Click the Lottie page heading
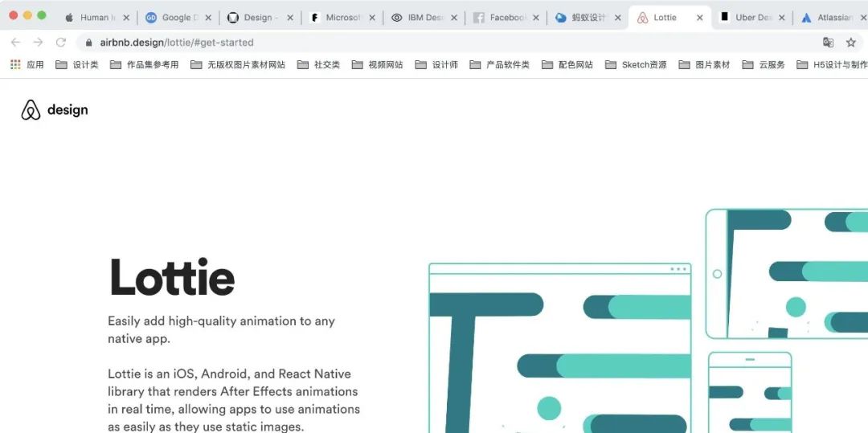The width and height of the screenshot is (868, 433). click(172, 276)
